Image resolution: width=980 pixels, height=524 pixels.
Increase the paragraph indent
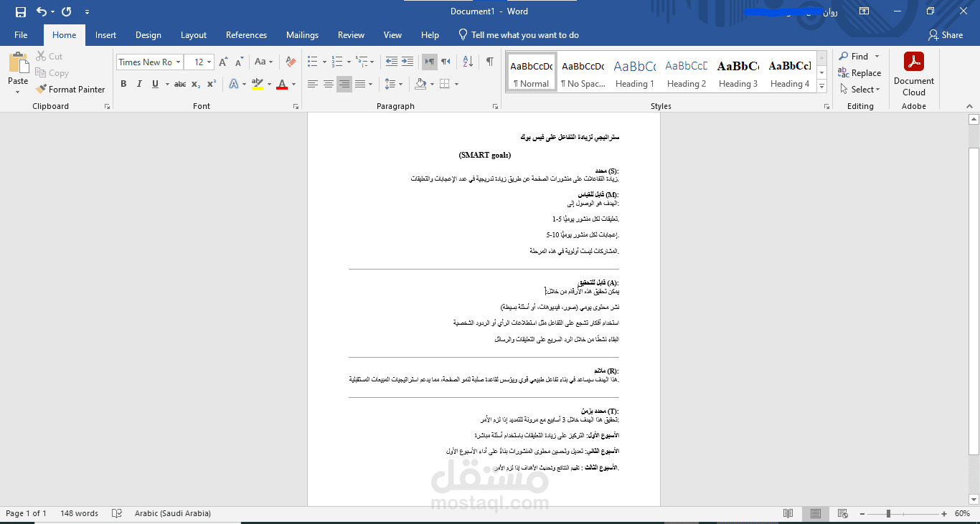pyautogui.click(x=407, y=62)
